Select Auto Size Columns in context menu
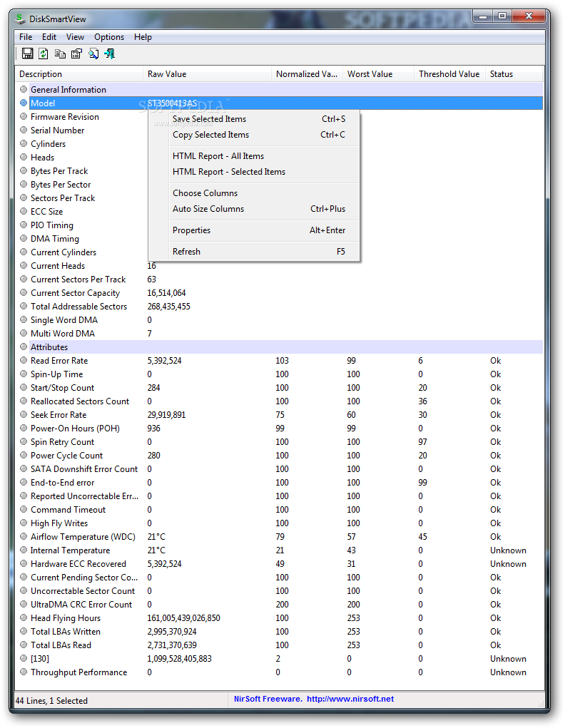565x728 pixels. (x=254, y=209)
